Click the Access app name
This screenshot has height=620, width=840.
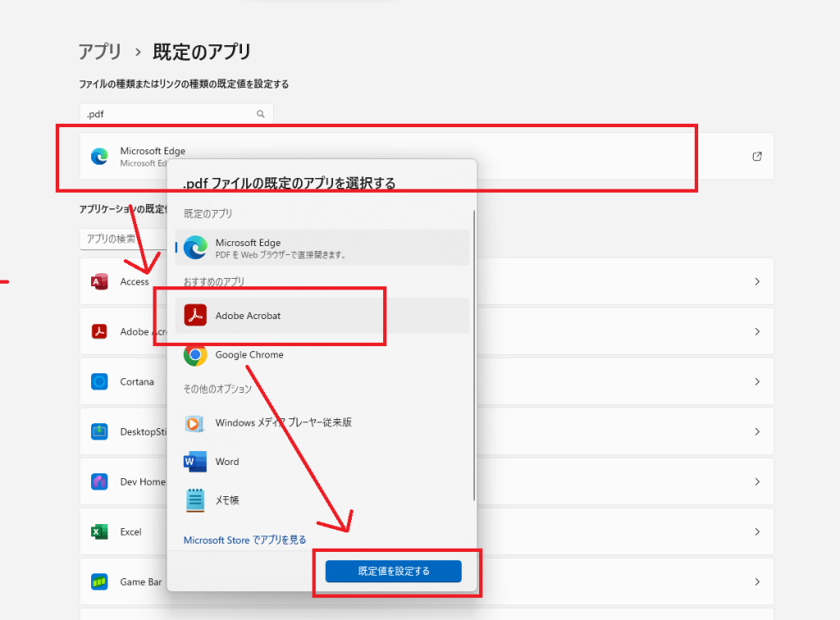[x=135, y=281]
